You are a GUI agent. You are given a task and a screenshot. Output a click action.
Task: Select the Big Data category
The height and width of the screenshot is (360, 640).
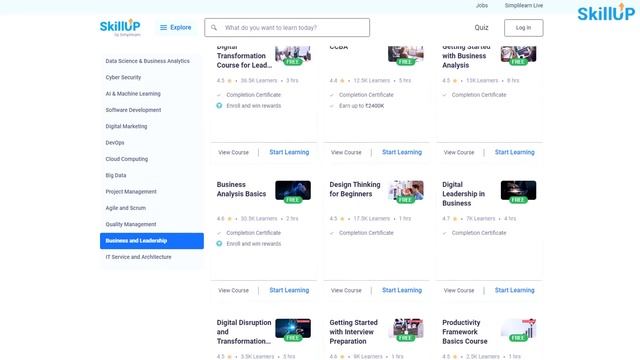point(116,175)
